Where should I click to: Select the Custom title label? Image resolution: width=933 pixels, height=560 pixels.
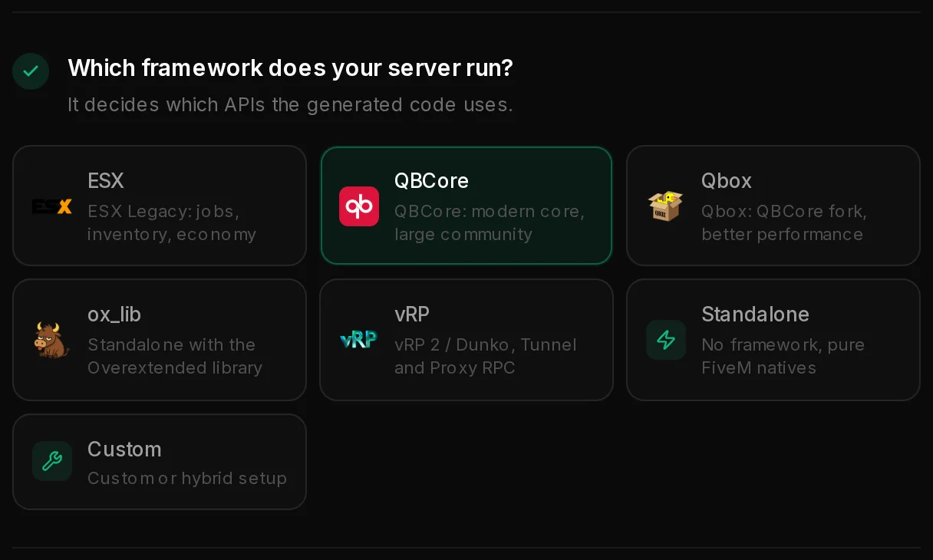124,450
